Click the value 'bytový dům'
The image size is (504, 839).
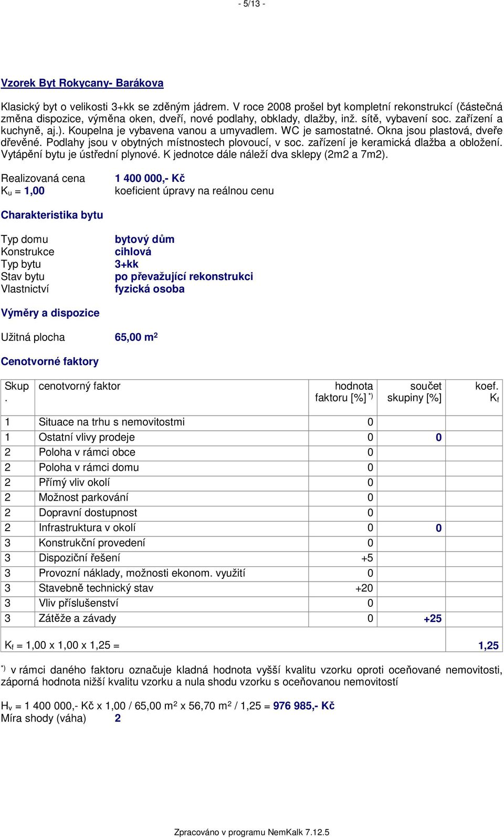click(144, 240)
